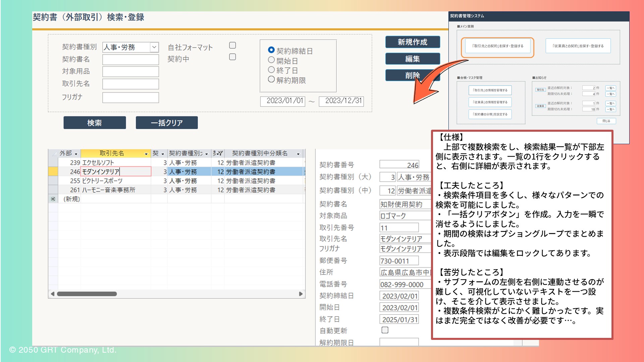Toggle the 自動更新 checkbox
644x362 pixels.
[x=385, y=330]
